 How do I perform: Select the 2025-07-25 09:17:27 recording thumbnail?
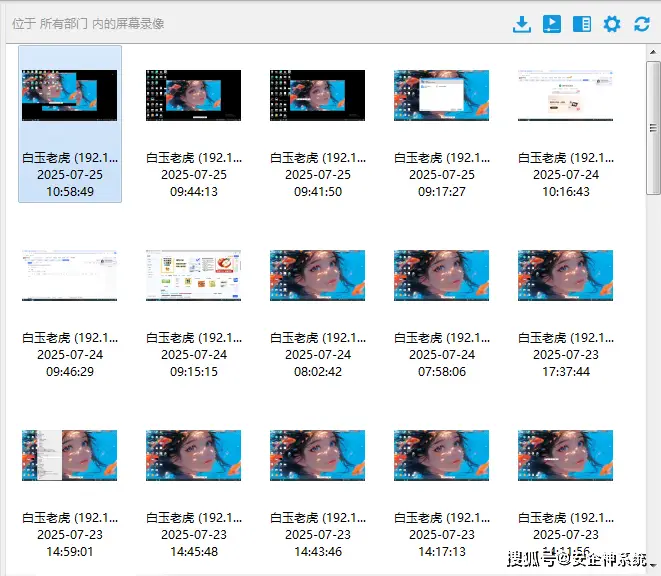pos(441,96)
